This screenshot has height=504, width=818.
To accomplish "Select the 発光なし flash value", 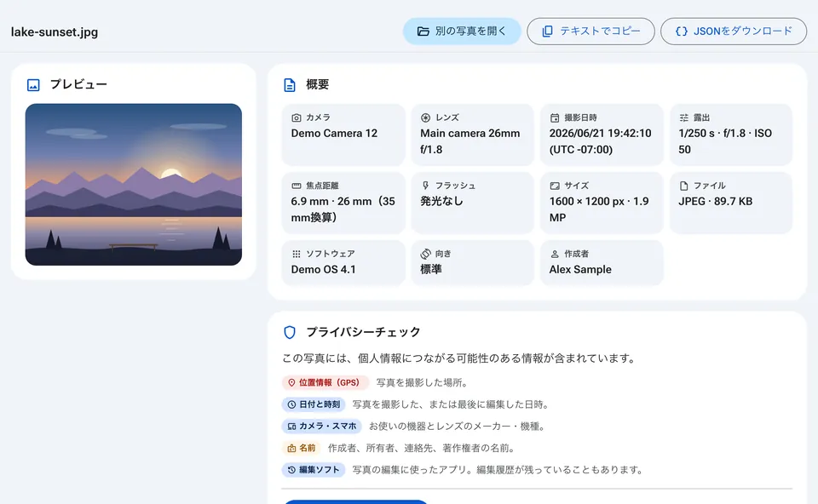I will (x=441, y=201).
